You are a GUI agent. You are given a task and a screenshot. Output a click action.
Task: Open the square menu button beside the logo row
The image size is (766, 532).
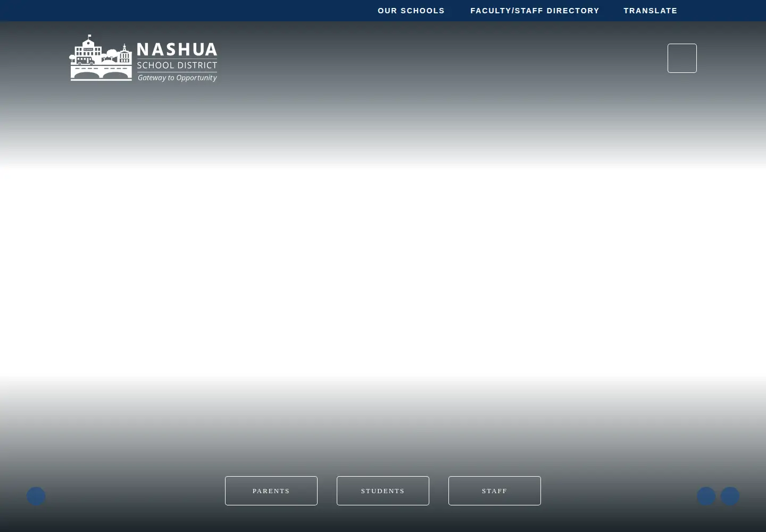click(x=682, y=58)
